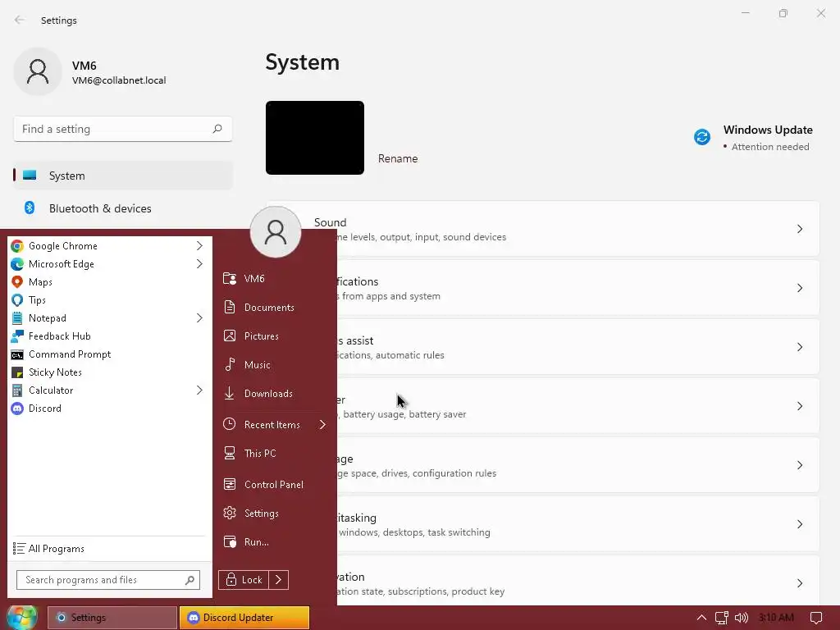Click the network tray icon
The height and width of the screenshot is (630, 840).
pyautogui.click(x=722, y=619)
